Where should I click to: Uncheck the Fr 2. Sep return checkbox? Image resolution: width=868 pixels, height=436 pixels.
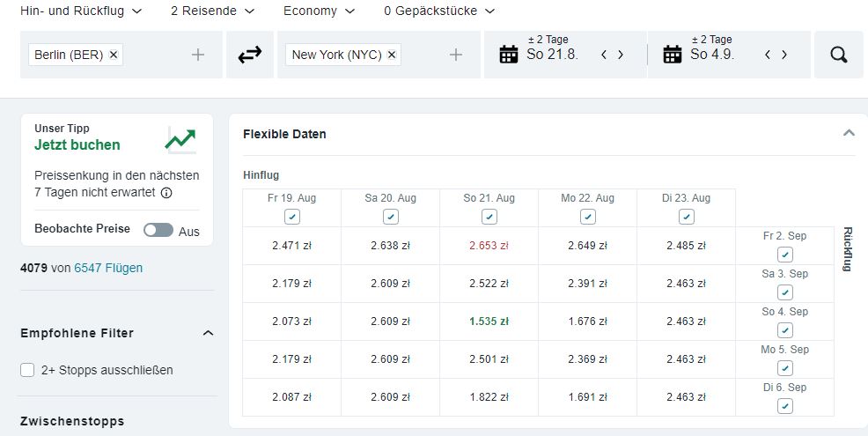pyautogui.click(x=784, y=255)
